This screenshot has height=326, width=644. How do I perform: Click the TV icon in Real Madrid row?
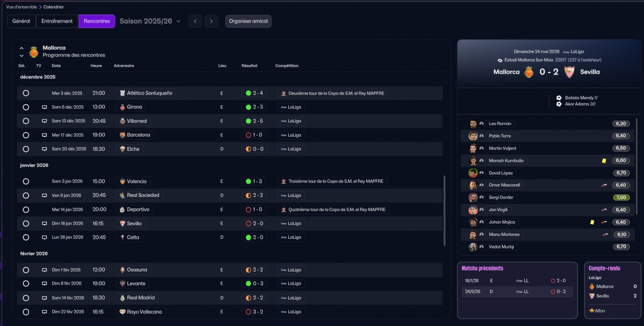[44, 298]
